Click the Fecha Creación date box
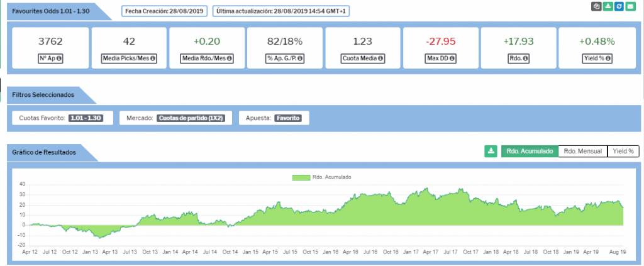Image resolution: width=644 pixels, height=266 pixels. click(165, 11)
